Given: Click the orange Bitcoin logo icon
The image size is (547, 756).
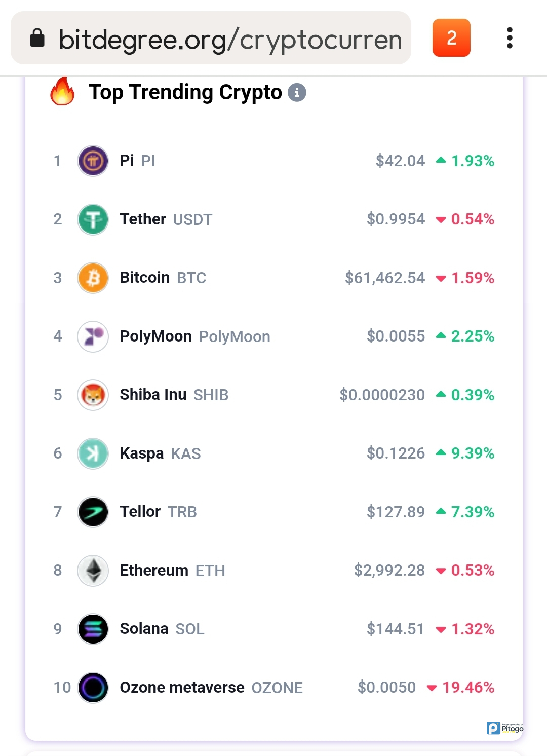Looking at the screenshot, I should click(93, 278).
